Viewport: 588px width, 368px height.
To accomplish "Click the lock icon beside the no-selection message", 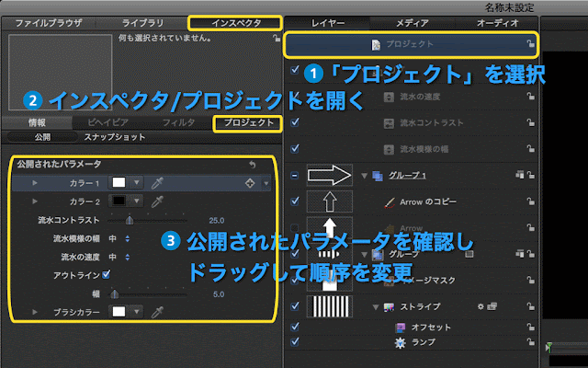I will click(277, 38).
